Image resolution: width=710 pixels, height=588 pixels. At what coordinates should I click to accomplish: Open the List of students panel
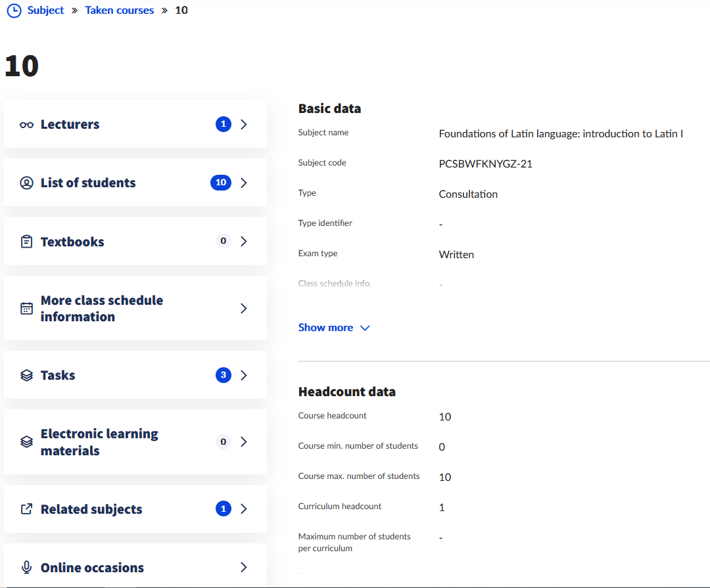(88, 183)
